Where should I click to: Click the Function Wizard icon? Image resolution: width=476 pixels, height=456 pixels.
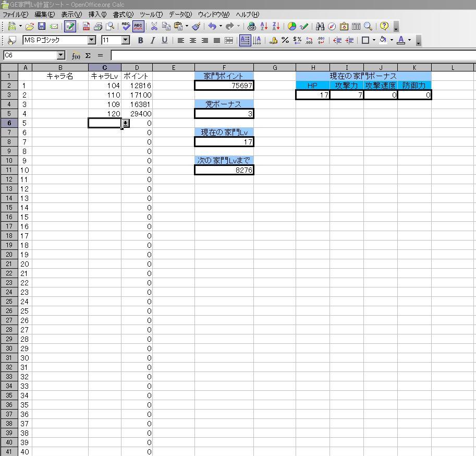click(x=76, y=55)
